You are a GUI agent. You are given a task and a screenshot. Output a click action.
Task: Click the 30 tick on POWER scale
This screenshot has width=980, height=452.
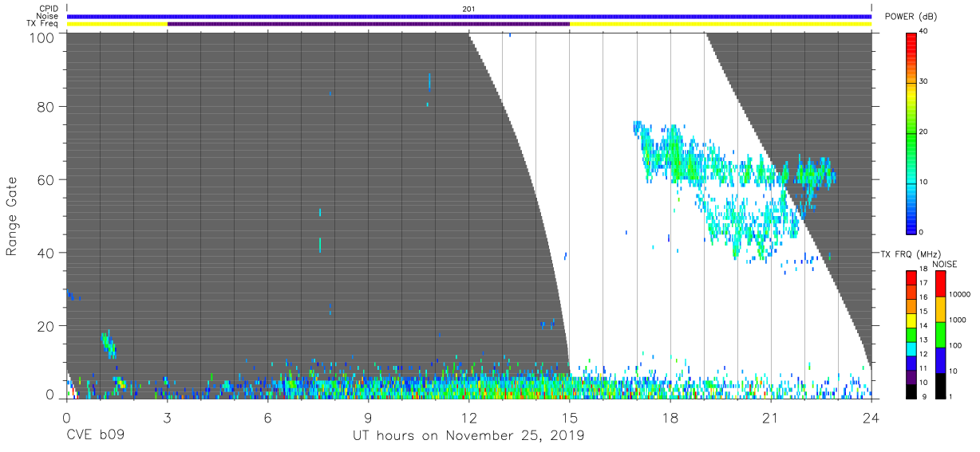tap(924, 81)
